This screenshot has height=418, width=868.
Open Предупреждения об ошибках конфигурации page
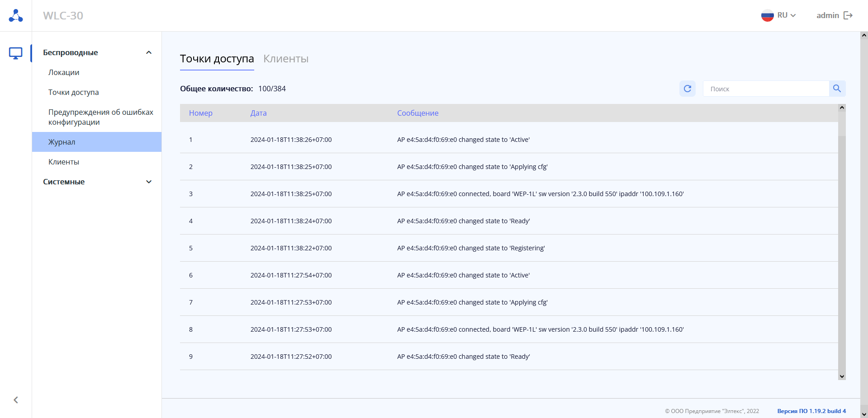point(100,117)
